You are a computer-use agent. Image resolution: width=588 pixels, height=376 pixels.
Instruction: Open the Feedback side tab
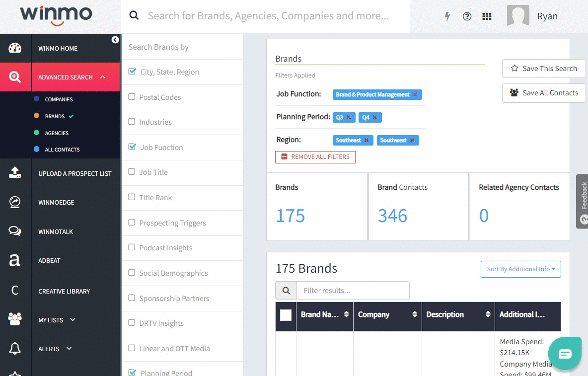point(583,201)
